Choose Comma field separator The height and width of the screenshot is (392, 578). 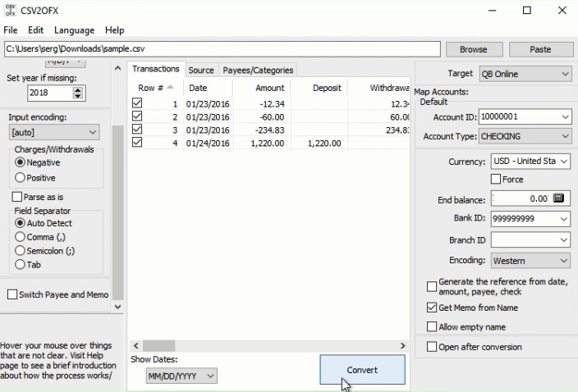(x=20, y=237)
